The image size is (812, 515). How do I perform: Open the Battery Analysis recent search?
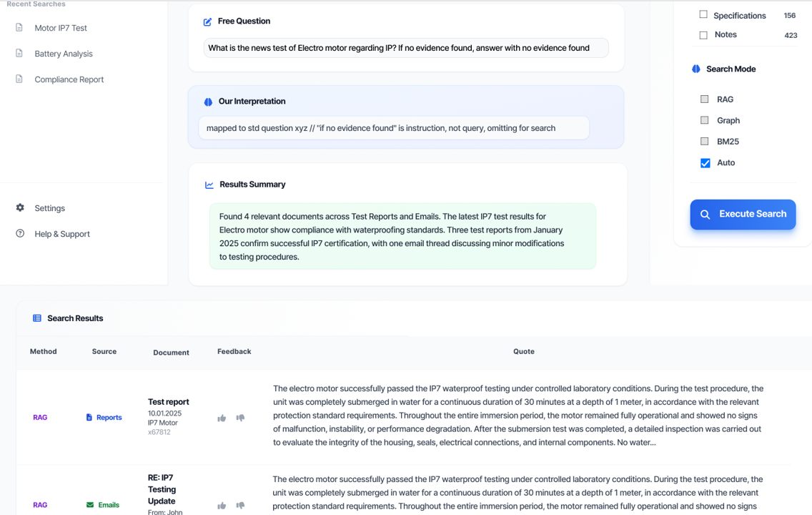pyautogui.click(x=63, y=54)
